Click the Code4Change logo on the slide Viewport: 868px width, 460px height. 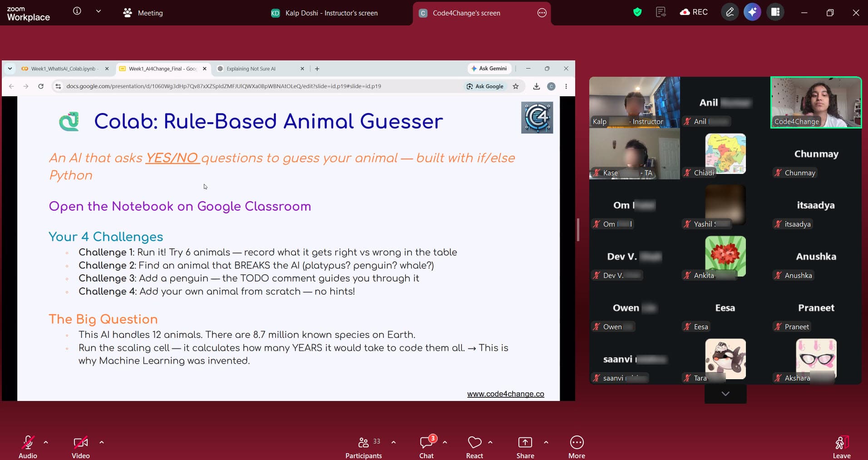537,118
